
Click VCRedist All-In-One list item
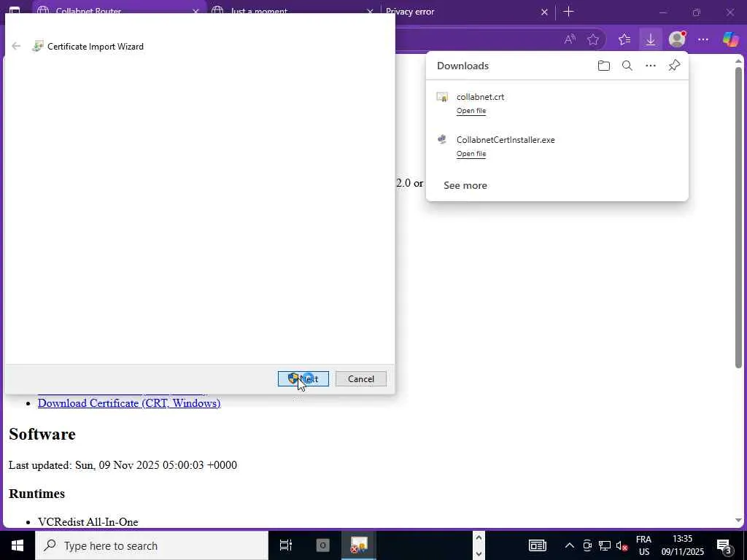(88, 522)
